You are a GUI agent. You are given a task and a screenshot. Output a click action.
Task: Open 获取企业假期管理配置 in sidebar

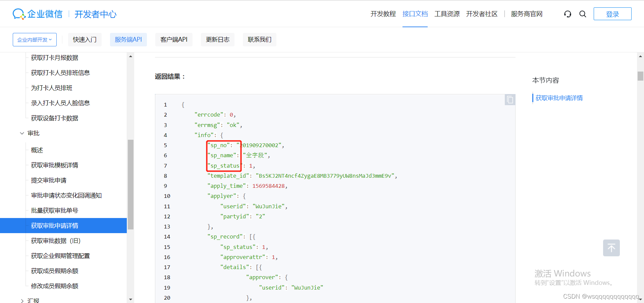coord(60,256)
